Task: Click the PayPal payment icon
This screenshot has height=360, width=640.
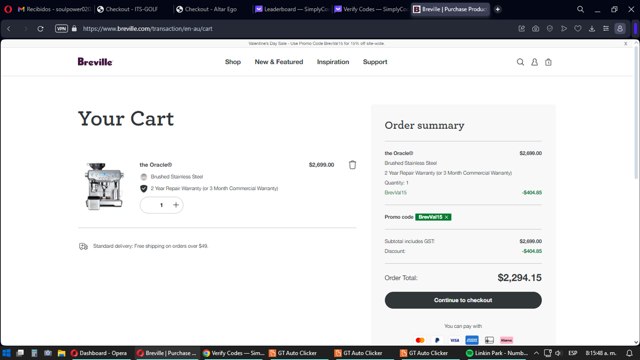Action: pyautogui.click(x=437, y=340)
